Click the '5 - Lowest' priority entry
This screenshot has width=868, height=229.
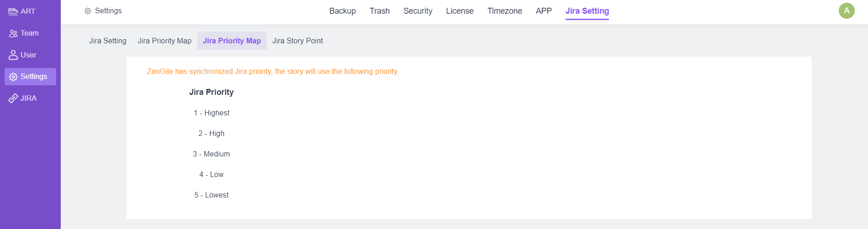click(212, 195)
